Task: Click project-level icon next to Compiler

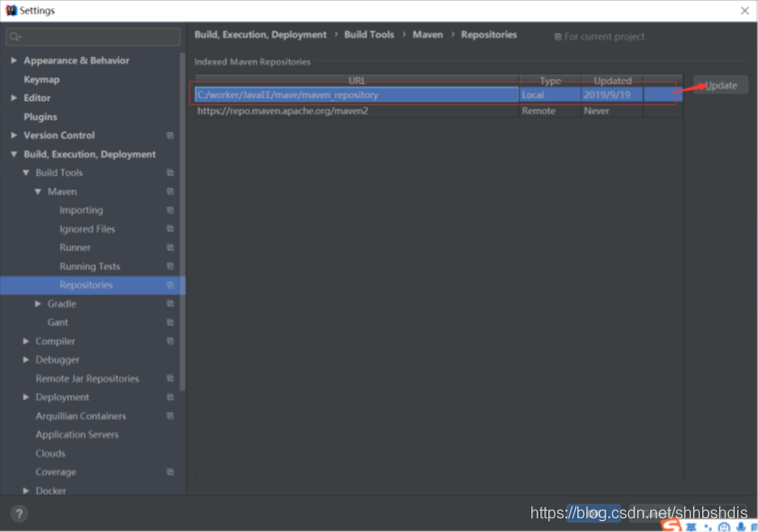Action: [x=170, y=341]
